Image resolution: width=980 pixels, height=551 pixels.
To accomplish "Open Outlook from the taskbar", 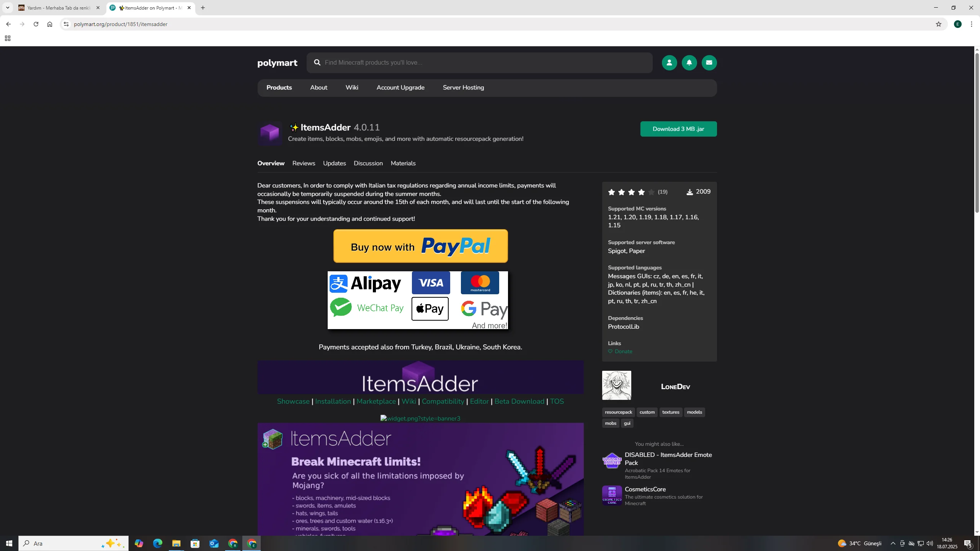I will click(x=214, y=543).
